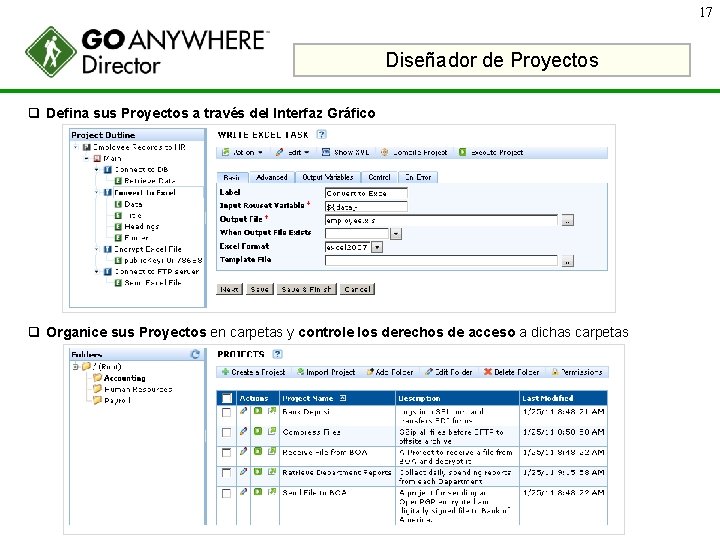
Task: Execute the Bank Deposit project green icon
Action: (258, 411)
